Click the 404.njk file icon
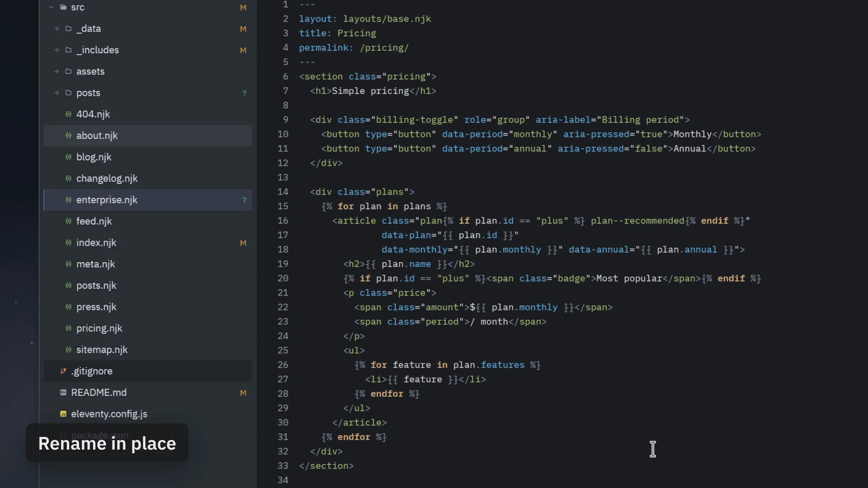868x488 pixels. pos(68,114)
